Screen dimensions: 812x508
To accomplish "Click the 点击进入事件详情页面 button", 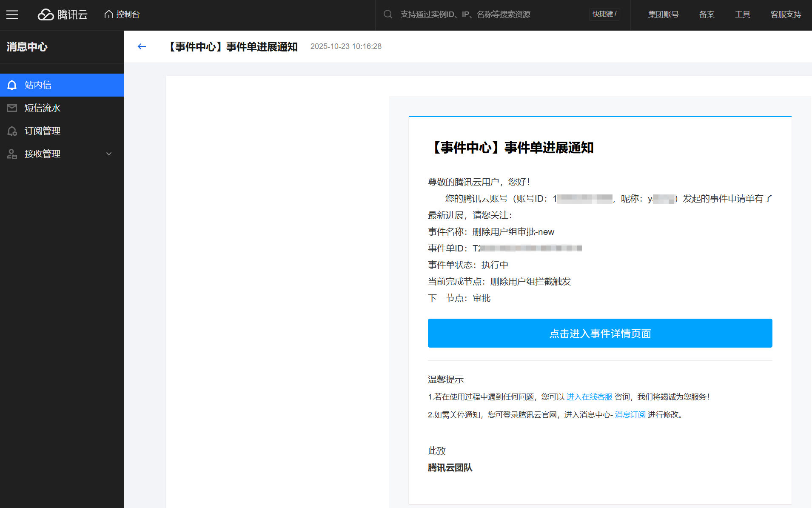I will pyautogui.click(x=600, y=333).
